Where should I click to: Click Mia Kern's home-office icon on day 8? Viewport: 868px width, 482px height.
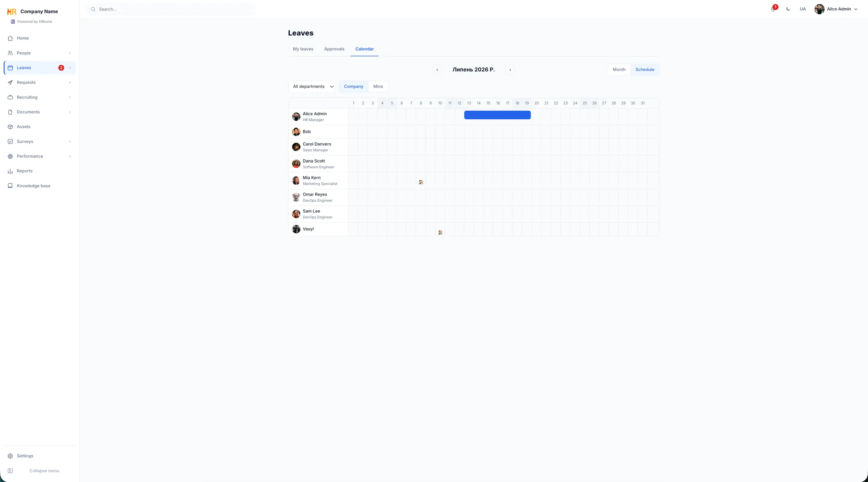pyautogui.click(x=421, y=182)
